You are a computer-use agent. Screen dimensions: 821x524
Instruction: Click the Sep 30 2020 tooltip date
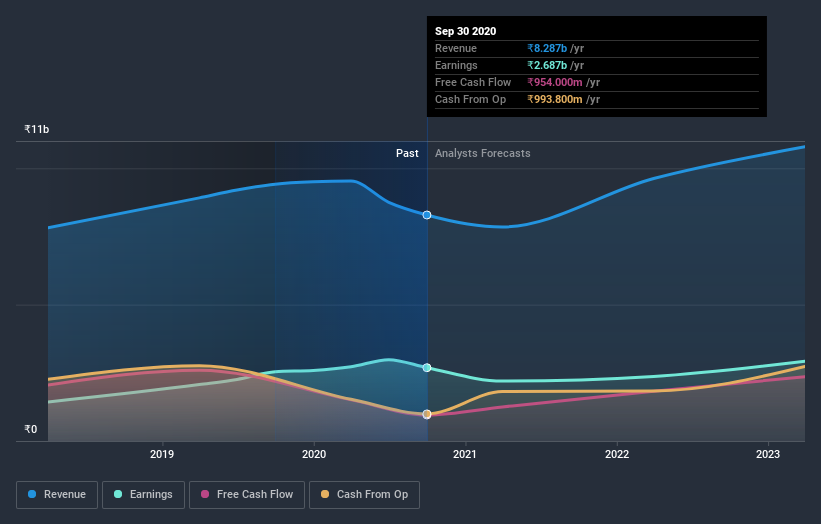(465, 31)
